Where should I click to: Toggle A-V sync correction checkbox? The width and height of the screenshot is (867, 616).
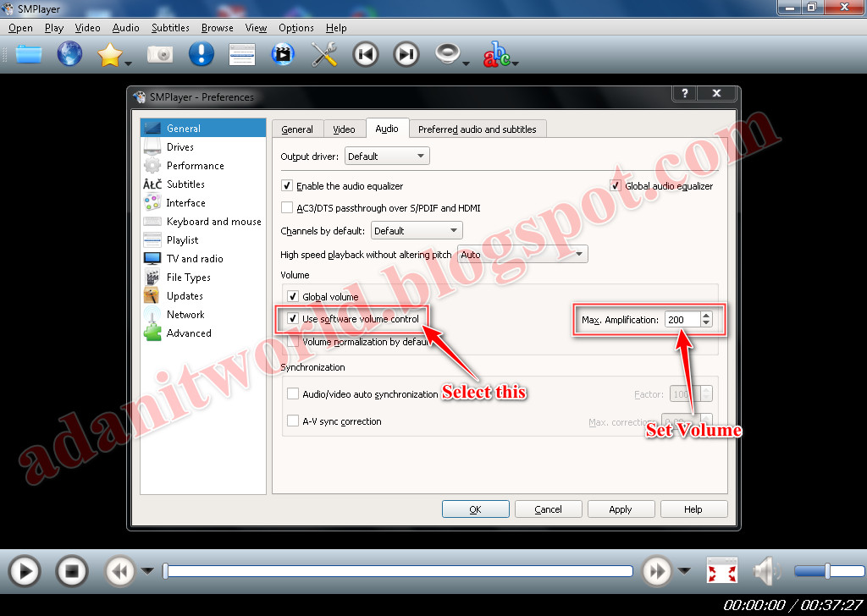[x=293, y=421]
